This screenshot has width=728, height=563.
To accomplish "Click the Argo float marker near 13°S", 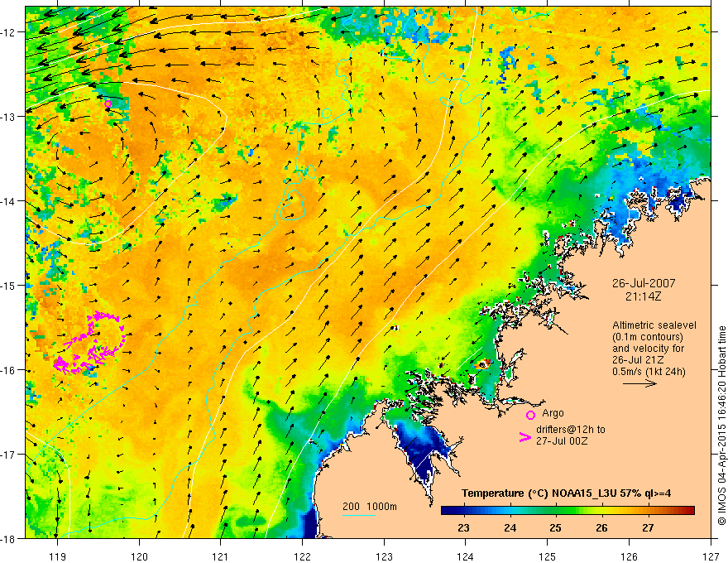I will [x=108, y=104].
